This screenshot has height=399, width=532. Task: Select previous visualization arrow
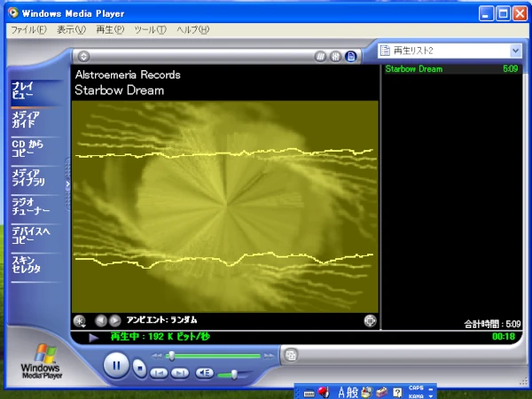click(x=101, y=320)
